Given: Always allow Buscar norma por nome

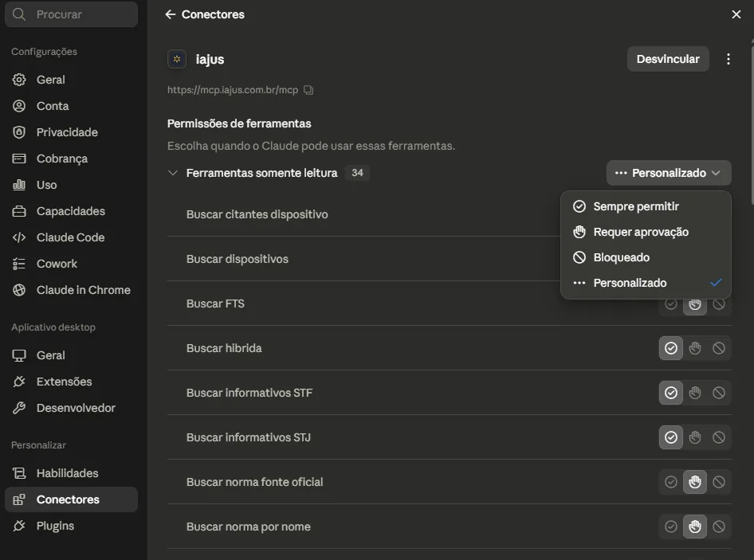Looking at the screenshot, I should tap(670, 527).
